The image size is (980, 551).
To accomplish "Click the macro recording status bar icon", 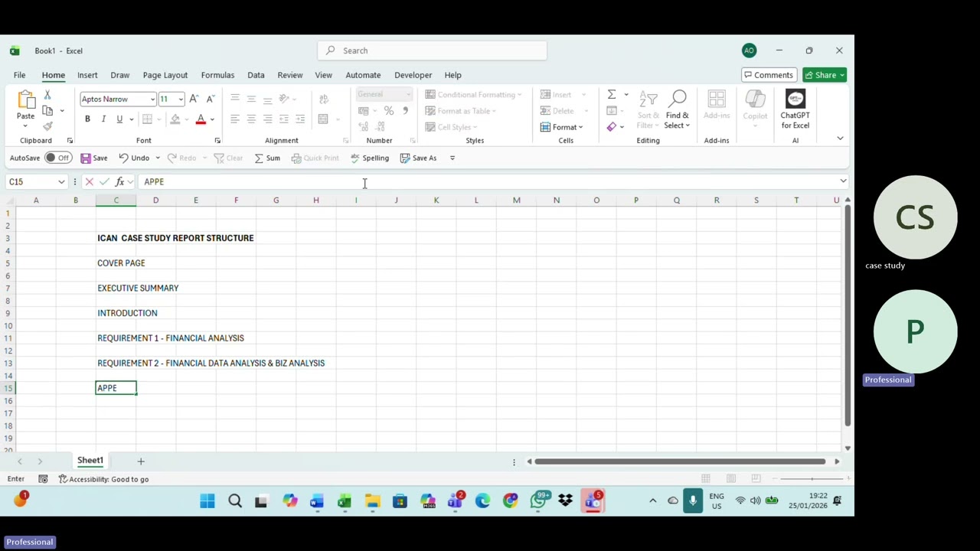I will click(x=43, y=479).
